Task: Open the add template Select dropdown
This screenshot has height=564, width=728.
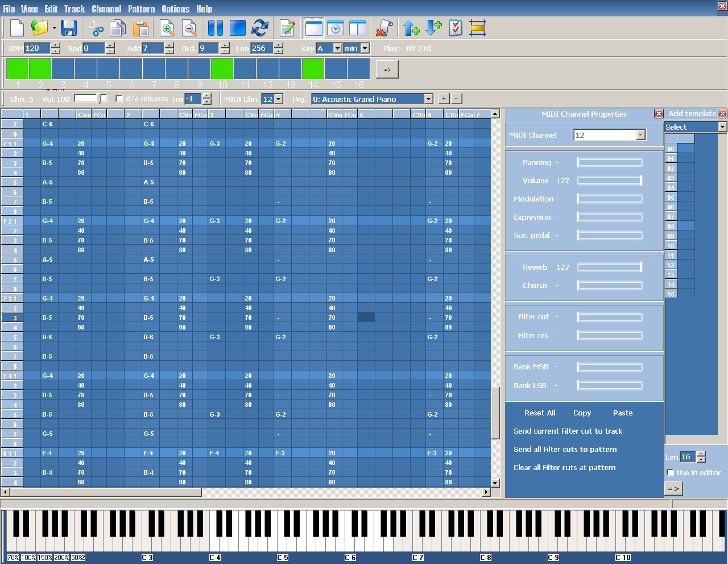Action: (722, 127)
